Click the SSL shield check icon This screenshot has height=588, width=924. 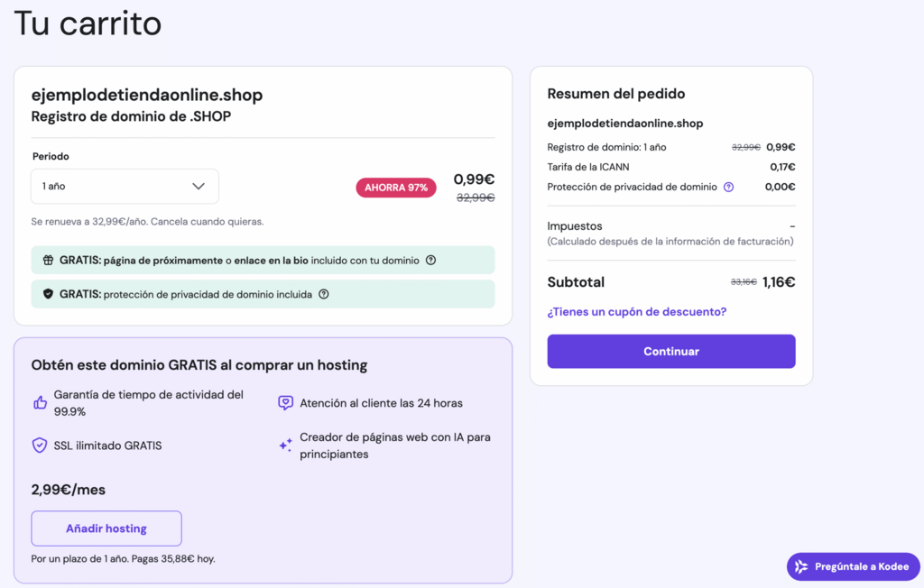coord(40,446)
